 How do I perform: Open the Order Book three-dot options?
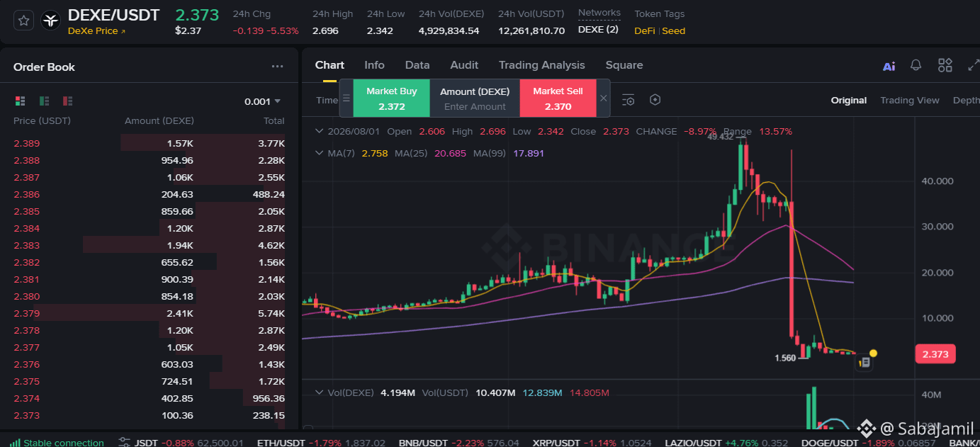click(277, 67)
